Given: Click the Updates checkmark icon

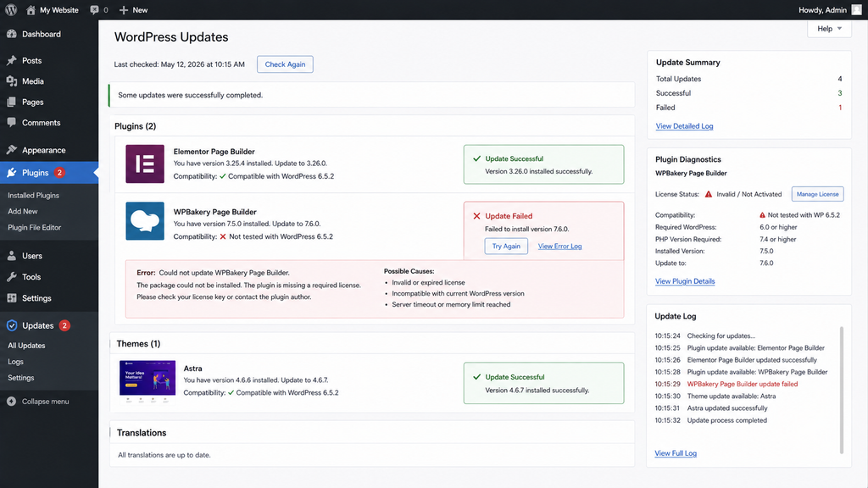Looking at the screenshot, I should coord(12,325).
